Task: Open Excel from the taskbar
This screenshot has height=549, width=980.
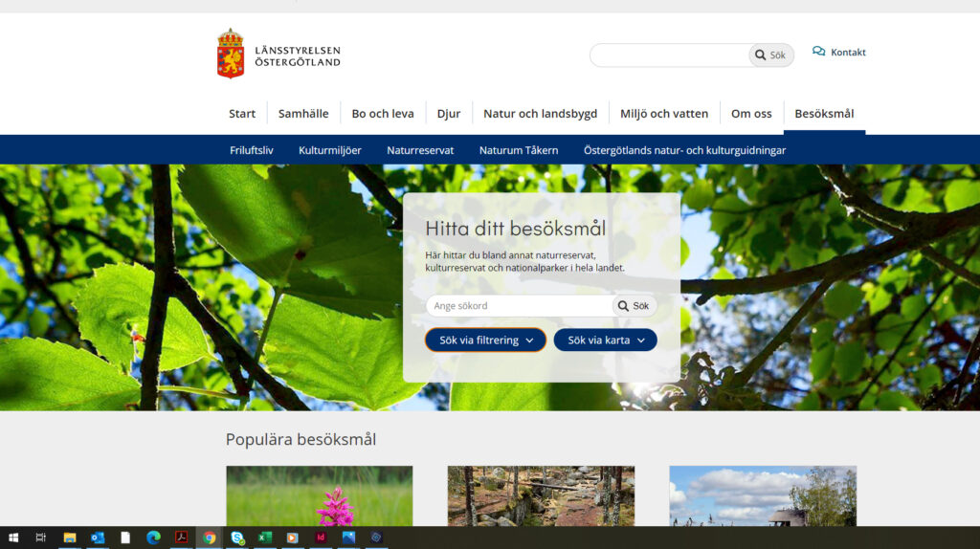Action: pos(265,538)
